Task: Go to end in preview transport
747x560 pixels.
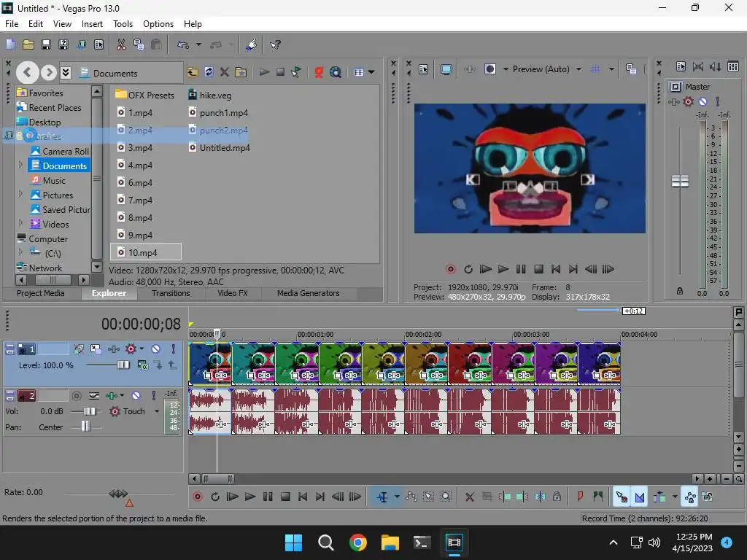Action: pos(573,269)
